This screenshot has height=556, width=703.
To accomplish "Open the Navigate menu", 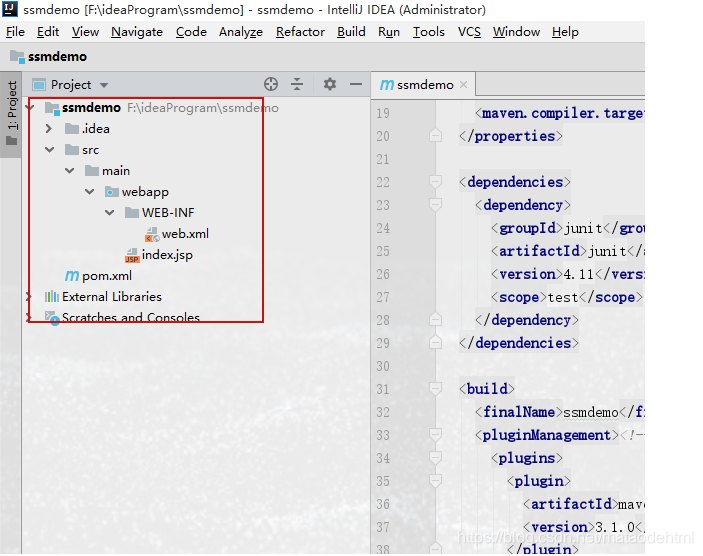I will point(137,32).
